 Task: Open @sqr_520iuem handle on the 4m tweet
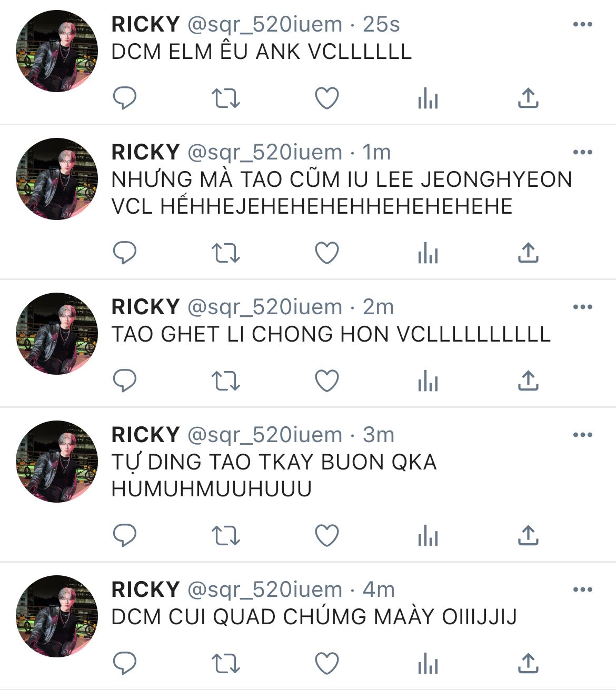tap(265, 590)
